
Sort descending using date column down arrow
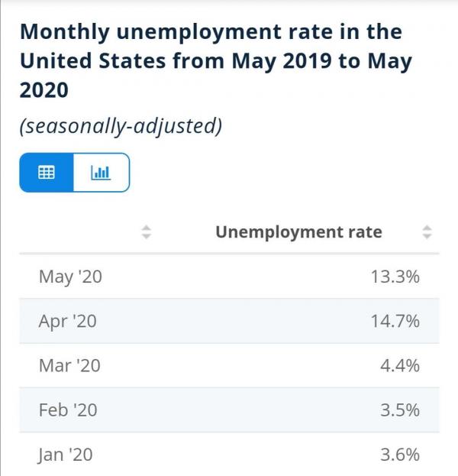(147, 236)
